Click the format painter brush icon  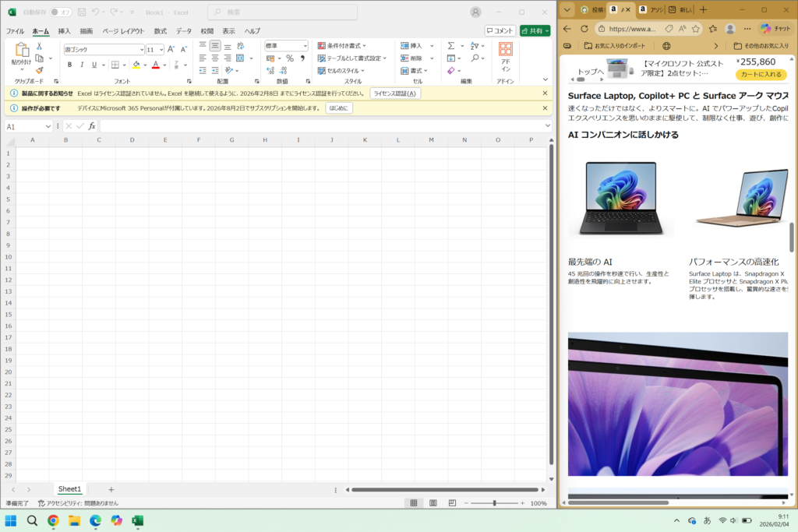pyautogui.click(x=39, y=70)
